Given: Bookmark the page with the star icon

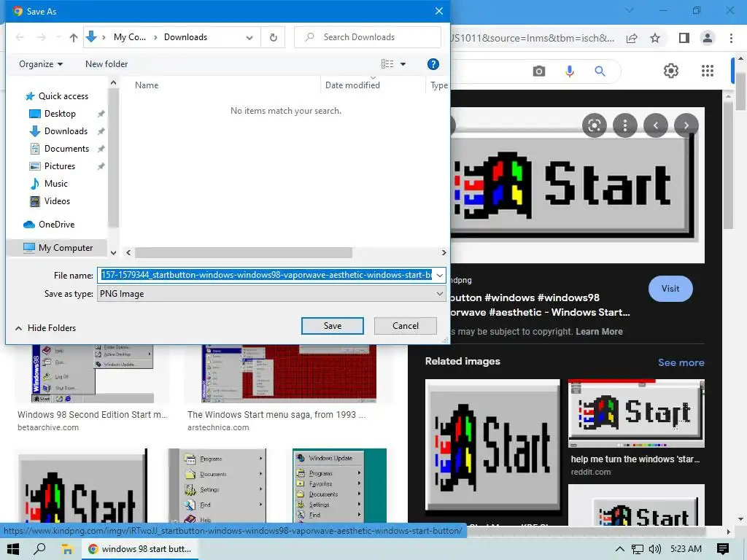Looking at the screenshot, I should tap(656, 38).
